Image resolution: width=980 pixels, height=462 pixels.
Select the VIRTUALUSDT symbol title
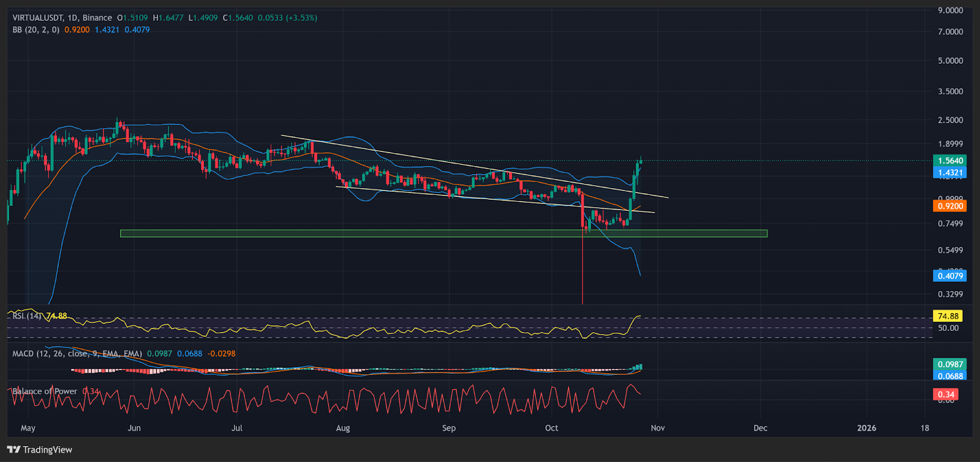click(x=38, y=18)
